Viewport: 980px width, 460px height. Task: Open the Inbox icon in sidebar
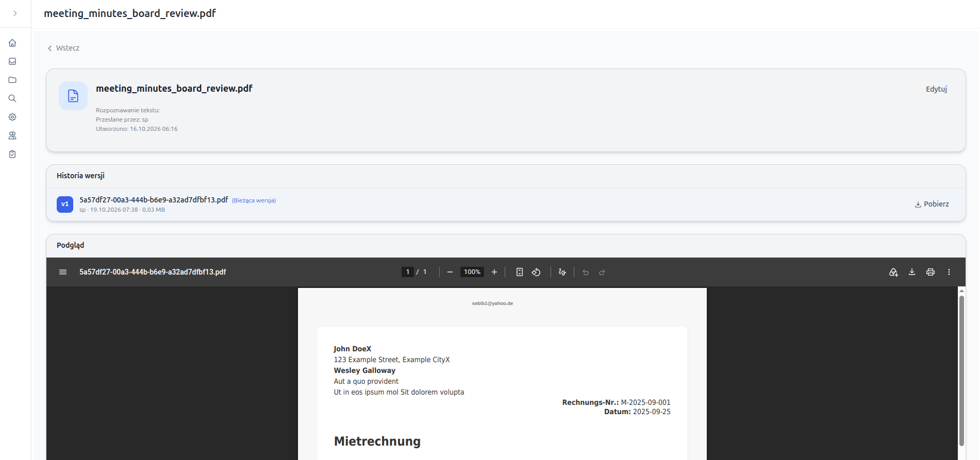(12, 61)
